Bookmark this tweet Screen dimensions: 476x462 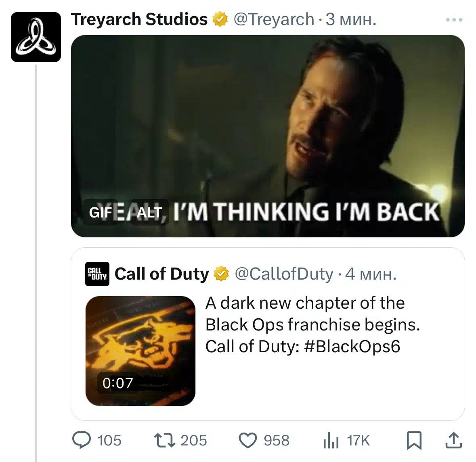click(414, 440)
